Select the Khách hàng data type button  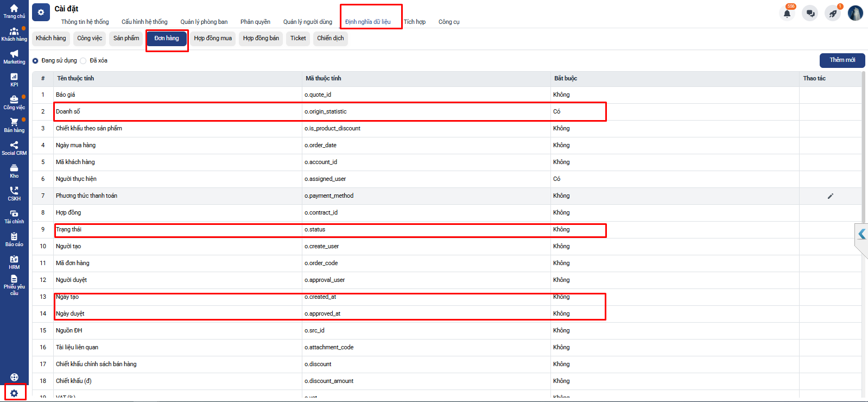pyautogui.click(x=51, y=39)
